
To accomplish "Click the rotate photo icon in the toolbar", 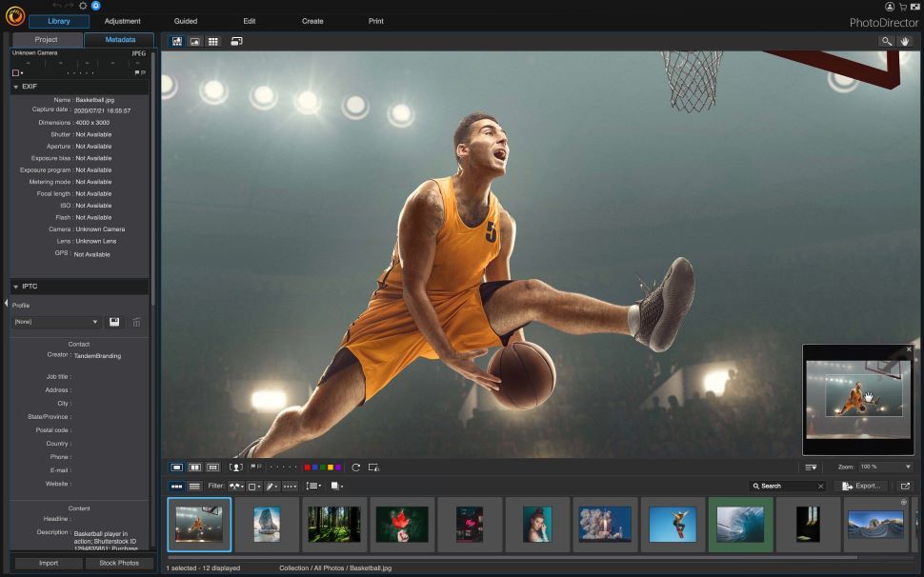I will [x=355, y=467].
